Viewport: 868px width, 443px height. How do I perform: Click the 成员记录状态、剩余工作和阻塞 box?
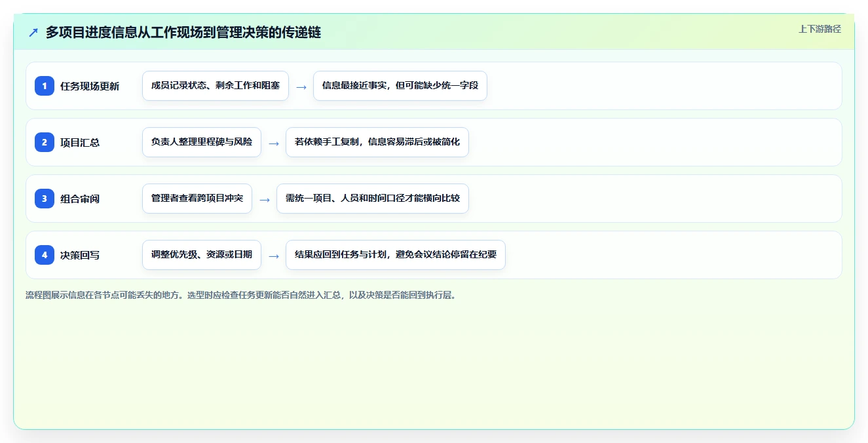[x=216, y=86]
